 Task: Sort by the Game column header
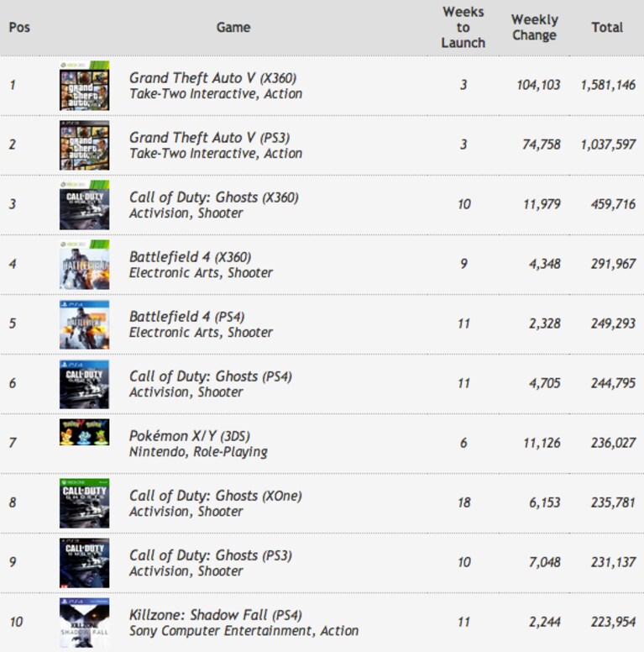[233, 28]
